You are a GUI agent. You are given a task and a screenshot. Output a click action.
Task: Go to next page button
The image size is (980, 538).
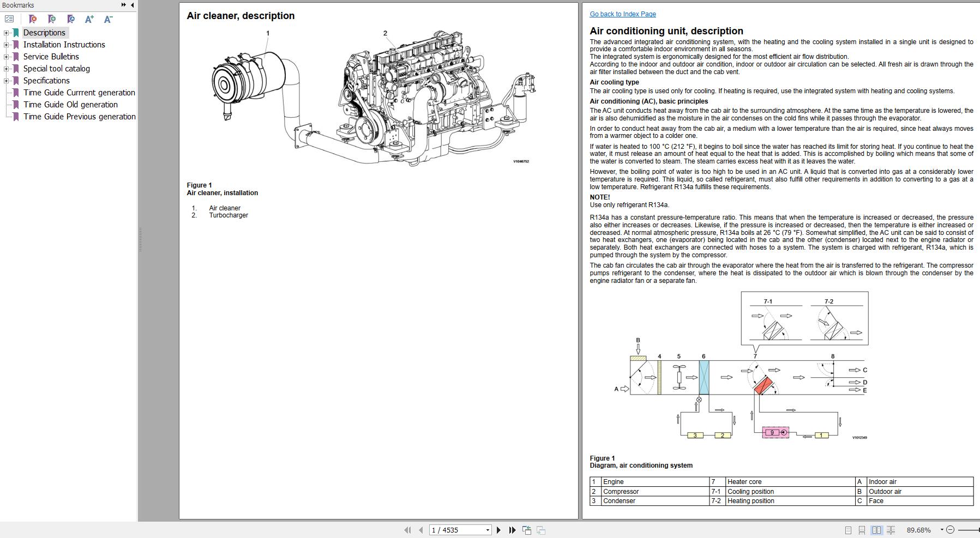coord(498,530)
